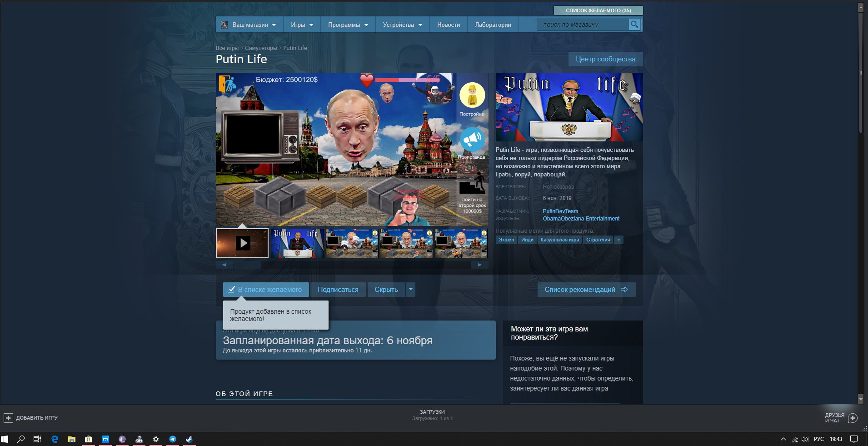Select the fourth media thumbnail in strip

tap(406, 243)
